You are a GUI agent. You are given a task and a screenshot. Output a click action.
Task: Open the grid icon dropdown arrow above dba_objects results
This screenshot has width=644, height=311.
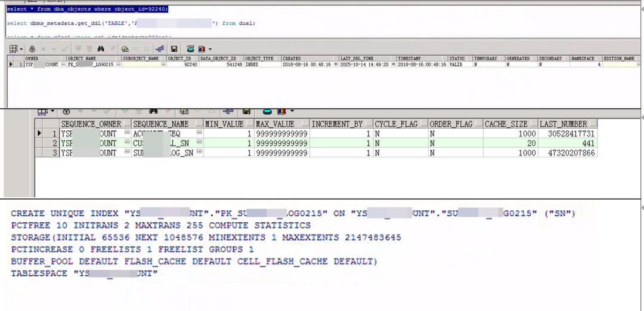[x=21, y=49]
